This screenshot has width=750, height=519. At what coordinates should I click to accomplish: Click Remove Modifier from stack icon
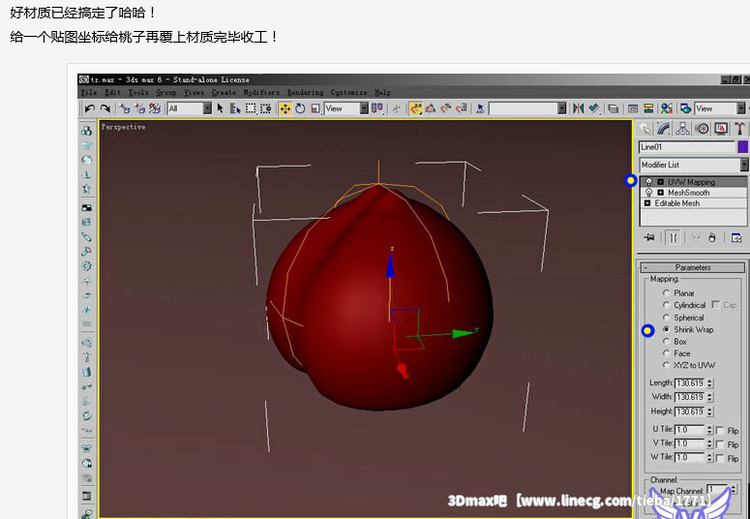click(x=712, y=238)
